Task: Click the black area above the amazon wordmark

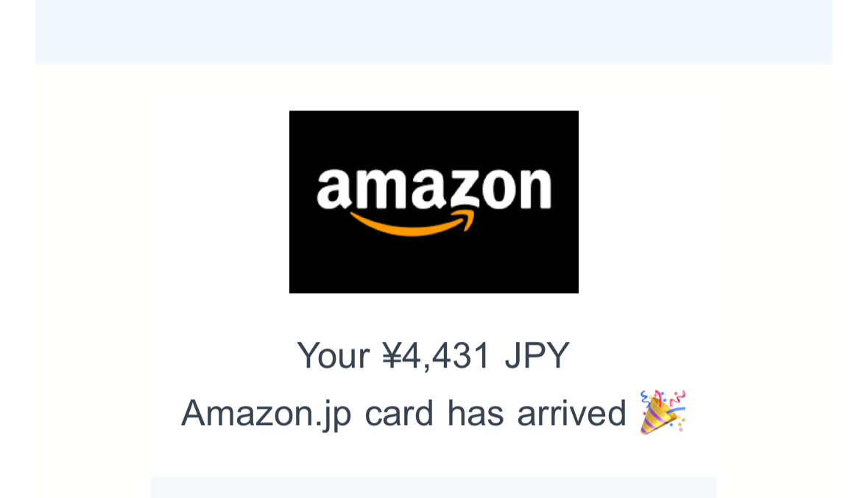Action: pos(434,138)
